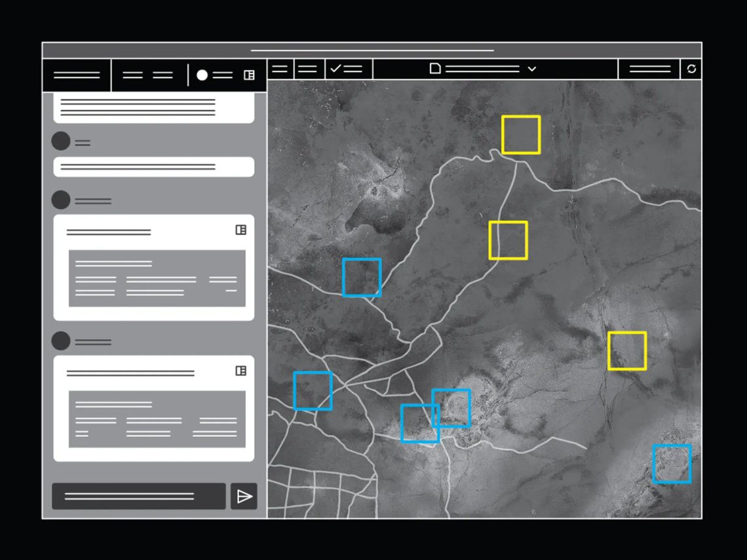Click the paper plane send icon
The image size is (747, 560).
pos(243,496)
